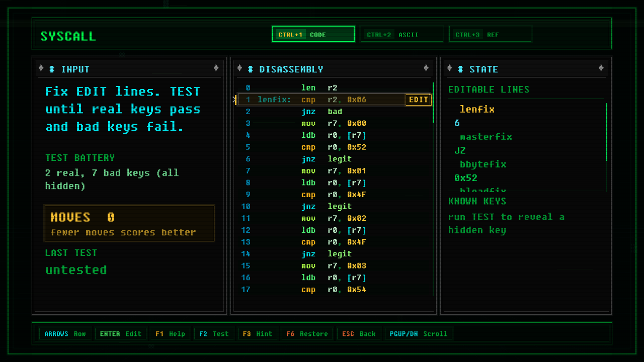
Task: Select line 3 'mov r7, 0x00'
Action: [335, 123]
